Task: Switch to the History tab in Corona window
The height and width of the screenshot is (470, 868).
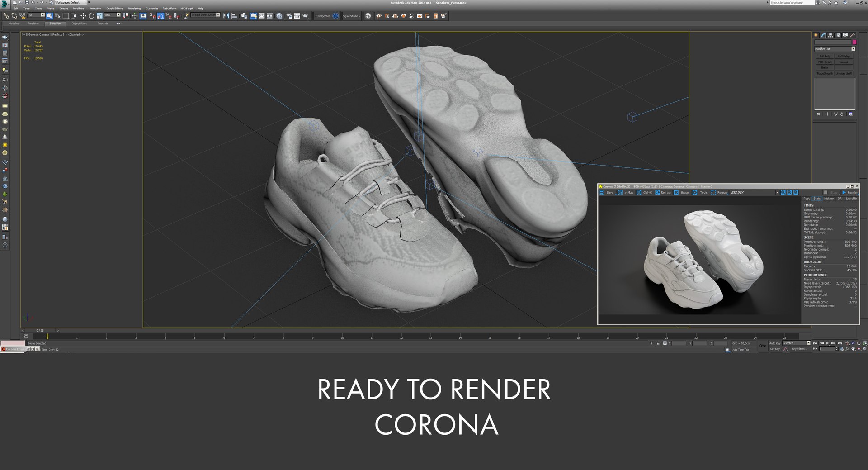Action: [829, 199]
